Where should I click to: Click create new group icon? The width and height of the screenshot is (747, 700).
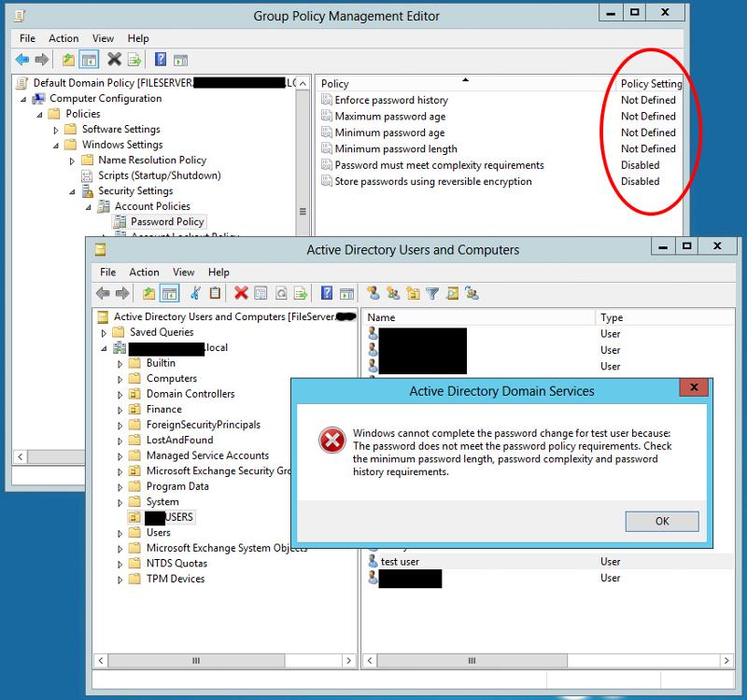point(393,293)
